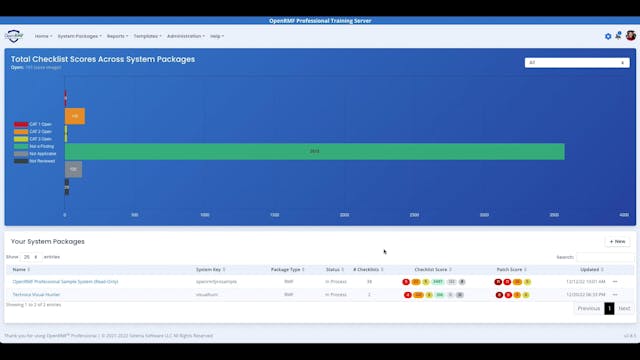Click dark red patch score badge for Visual Hunter
The image size is (640, 360).
499,295
